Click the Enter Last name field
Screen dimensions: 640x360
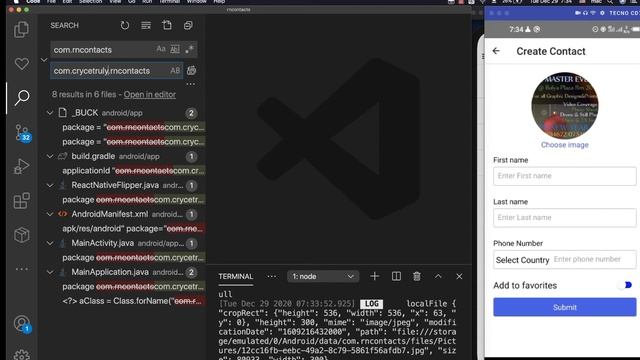(x=564, y=218)
